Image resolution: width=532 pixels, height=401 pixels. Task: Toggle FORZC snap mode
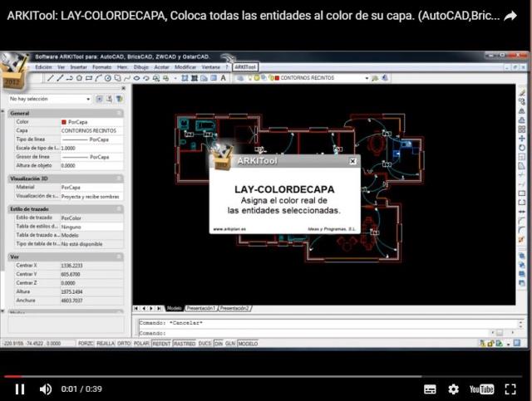tap(86, 344)
